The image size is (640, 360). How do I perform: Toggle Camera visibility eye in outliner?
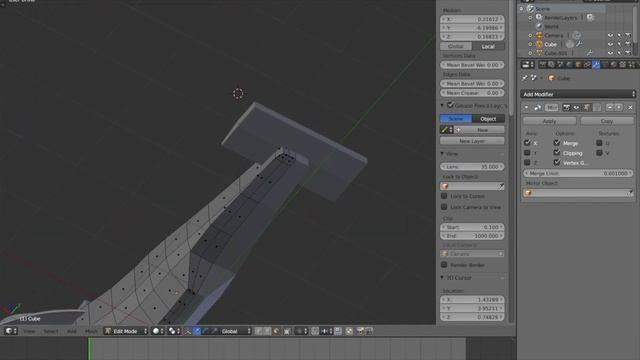coord(610,36)
